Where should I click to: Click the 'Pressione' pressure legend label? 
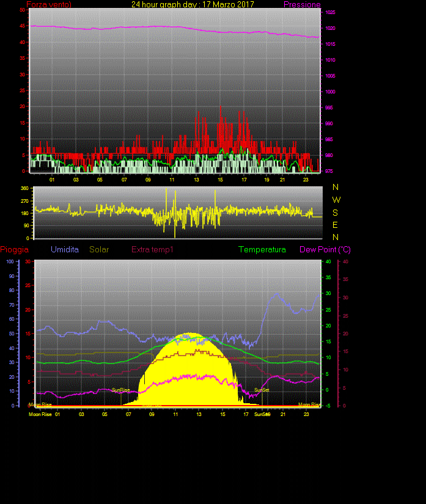coord(301,5)
